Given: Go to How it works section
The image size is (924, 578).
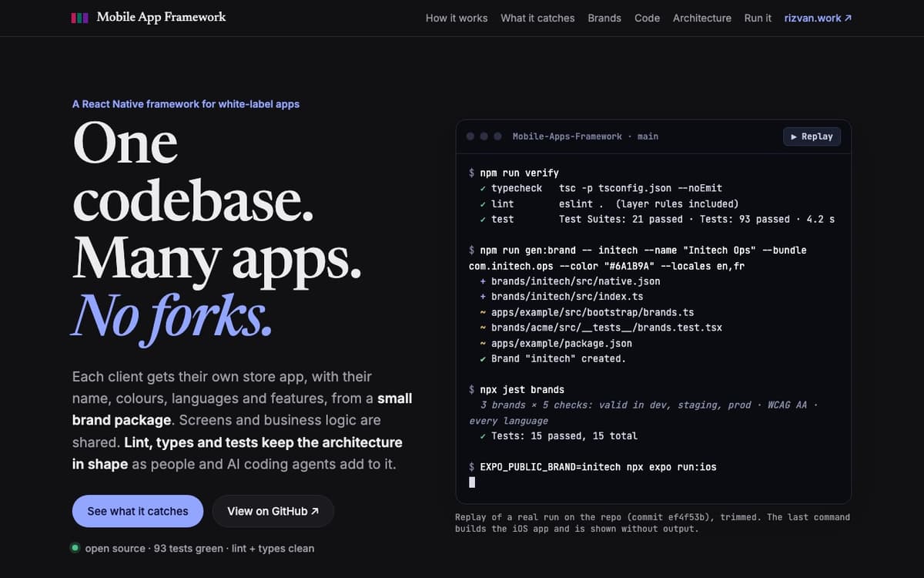Looking at the screenshot, I should (457, 18).
